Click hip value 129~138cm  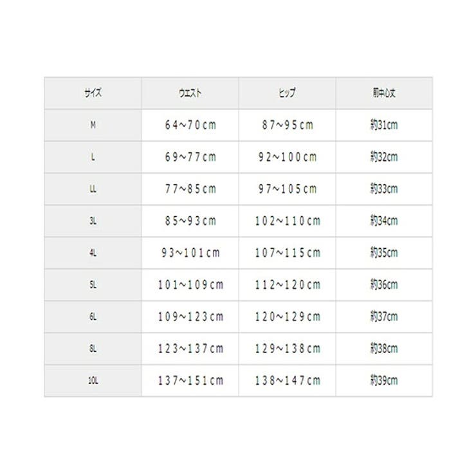288,349
